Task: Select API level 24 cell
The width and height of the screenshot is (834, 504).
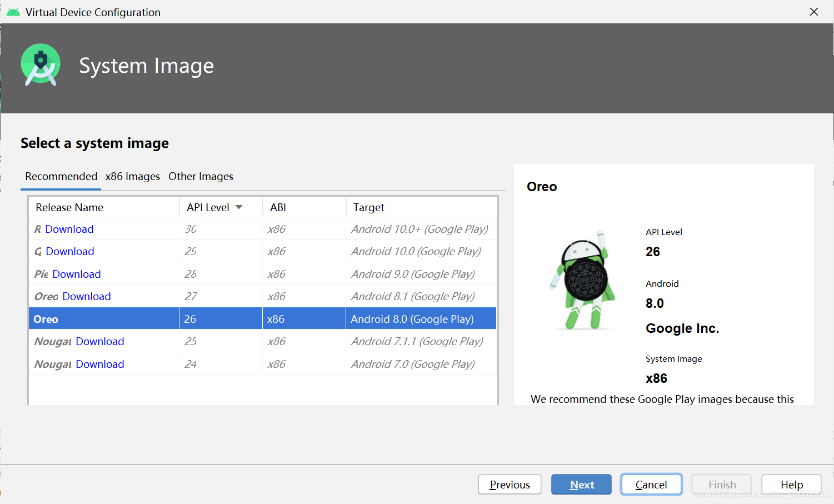Action: click(221, 364)
